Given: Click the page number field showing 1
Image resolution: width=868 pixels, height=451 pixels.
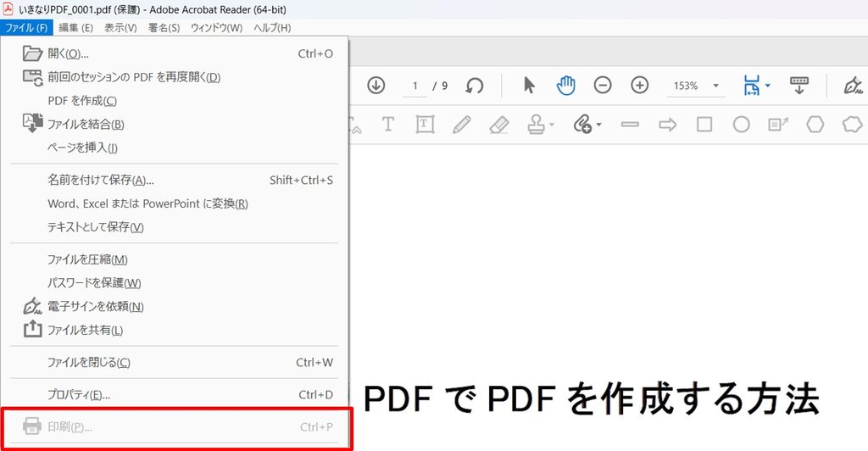Looking at the screenshot, I should pos(415,86).
